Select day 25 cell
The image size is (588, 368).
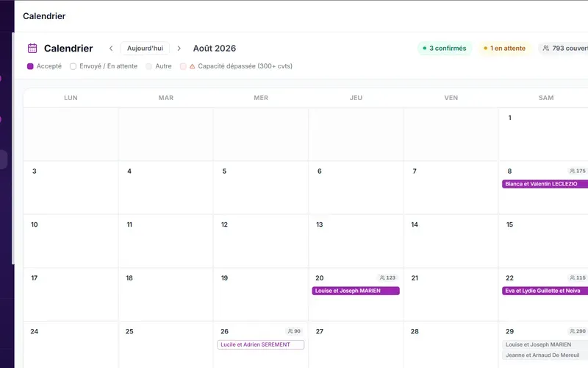point(166,345)
